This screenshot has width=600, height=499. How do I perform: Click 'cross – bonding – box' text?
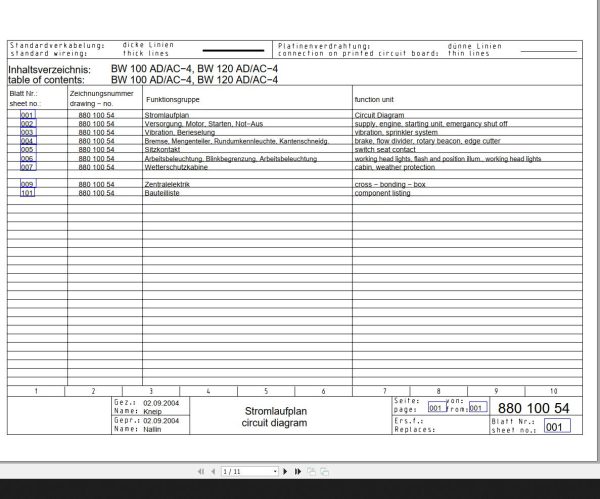(x=390, y=184)
